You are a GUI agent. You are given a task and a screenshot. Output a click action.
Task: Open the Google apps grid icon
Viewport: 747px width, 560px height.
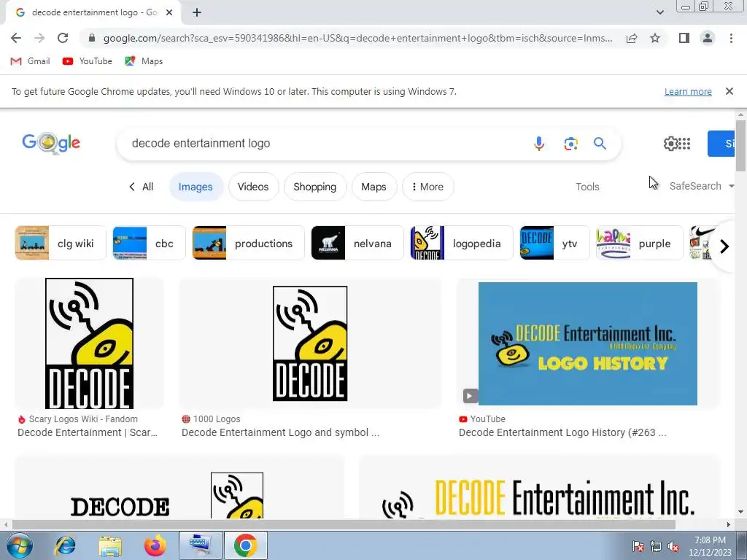(684, 144)
